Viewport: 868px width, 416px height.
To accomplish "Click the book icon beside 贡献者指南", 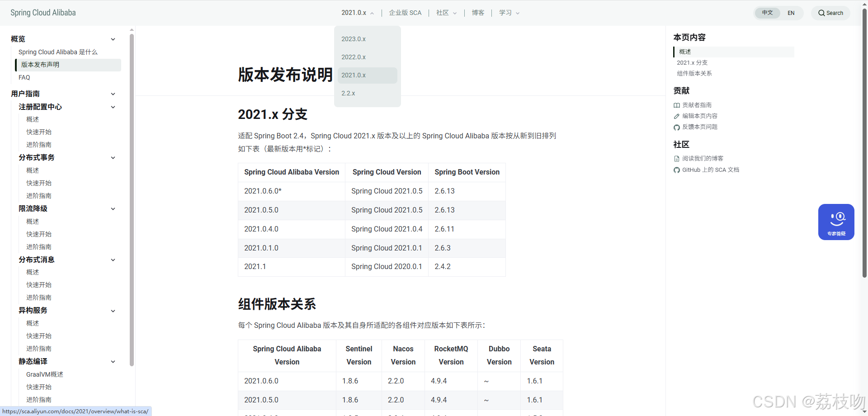I will coord(676,105).
